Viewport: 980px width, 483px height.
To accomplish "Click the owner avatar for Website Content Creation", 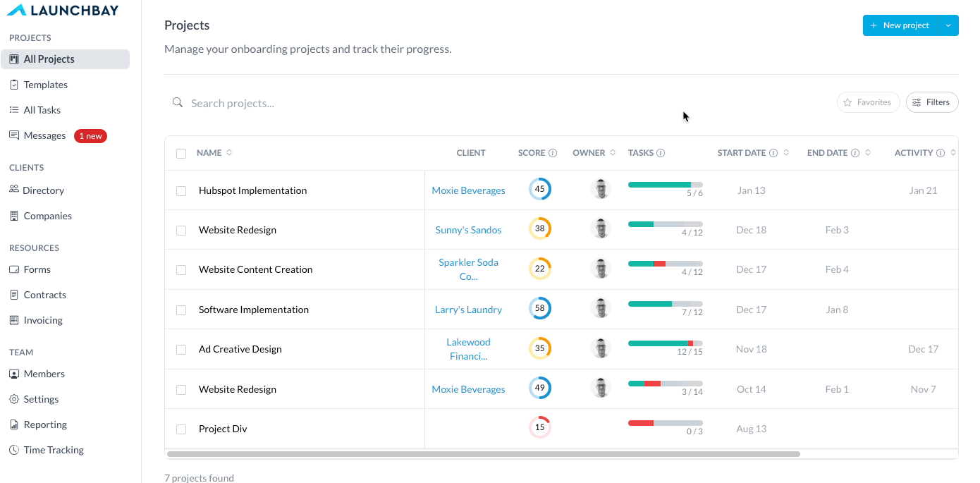I will [x=601, y=269].
